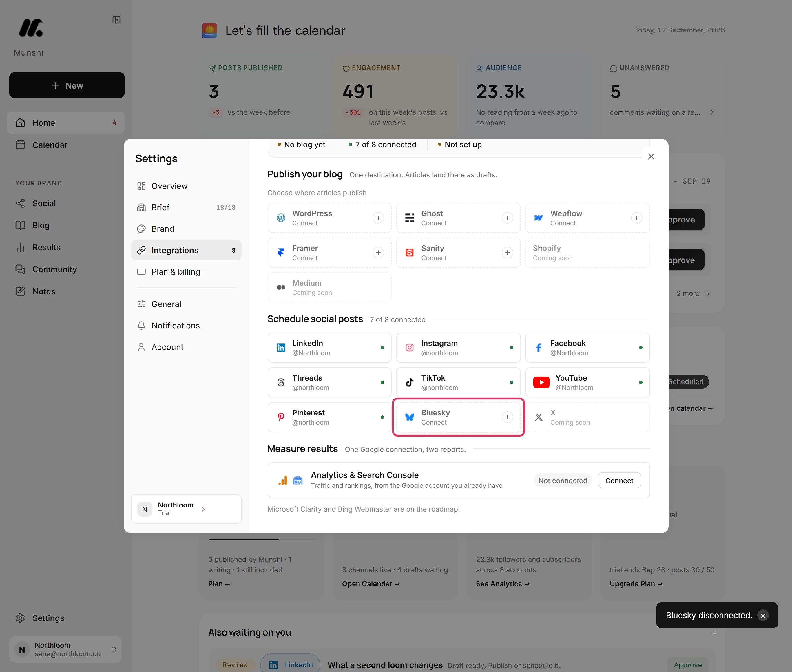792x672 pixels.
Task: Open Notes in the sidebar
Action: pos(66,291)
